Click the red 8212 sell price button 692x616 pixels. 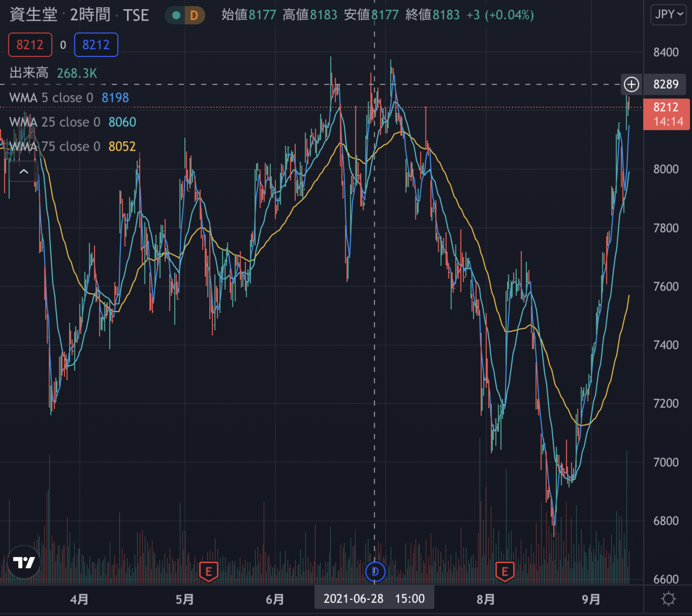point(30,45)
